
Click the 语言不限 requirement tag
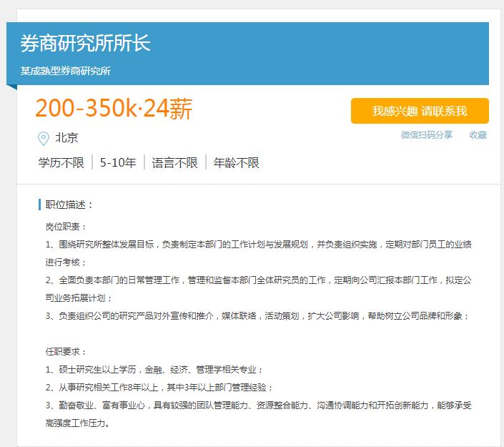tap(174, 162)
